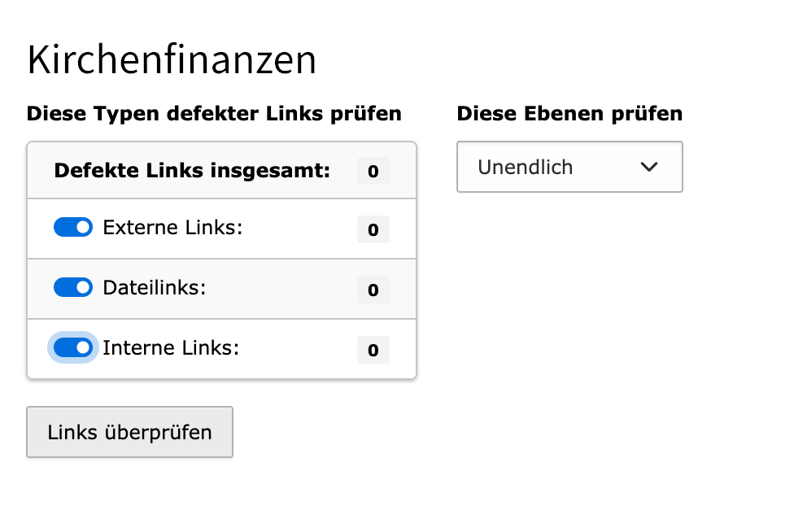
Task: Click the Externe Links label text
Action: pyautogui.click(x=172, y=228)
